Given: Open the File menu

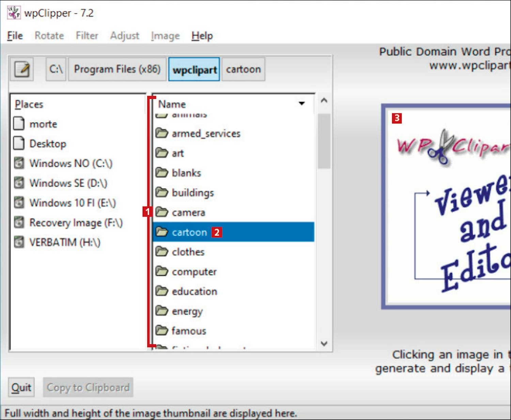Looking at the screenshot, I should coord(15,36).
